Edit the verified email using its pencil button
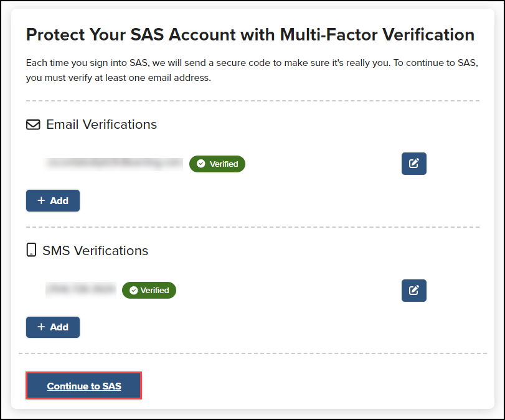 (x=413, y=164)
